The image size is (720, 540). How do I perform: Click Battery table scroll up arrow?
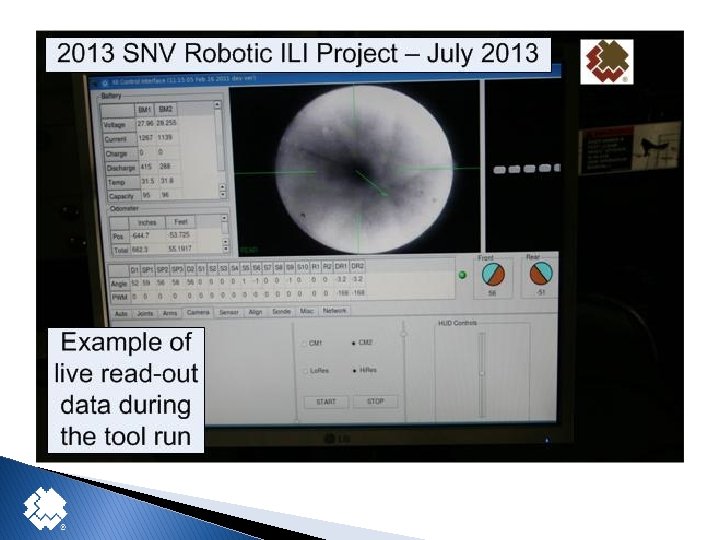point(217,105)
